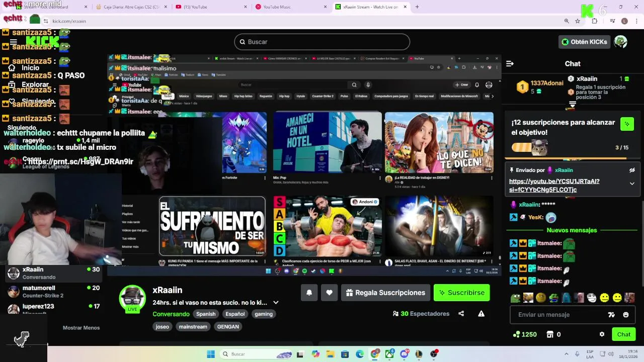Open browser extensions puzzle icon
Image resolution: width=644 pixels, height=362 pixels.
click(595, 21)
